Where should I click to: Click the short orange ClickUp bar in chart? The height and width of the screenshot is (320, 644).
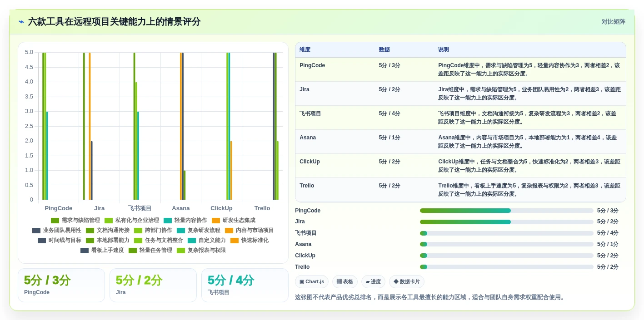coord(231,170)
